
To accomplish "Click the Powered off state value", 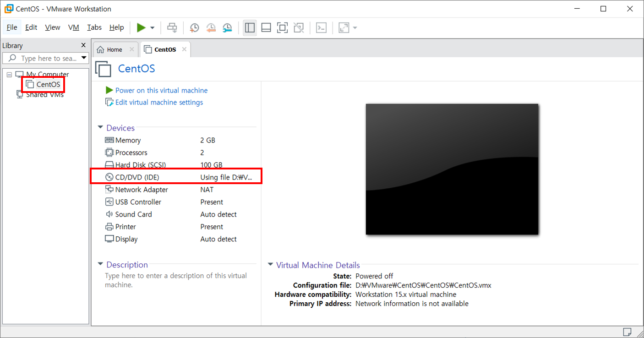I will coord(374,276).
